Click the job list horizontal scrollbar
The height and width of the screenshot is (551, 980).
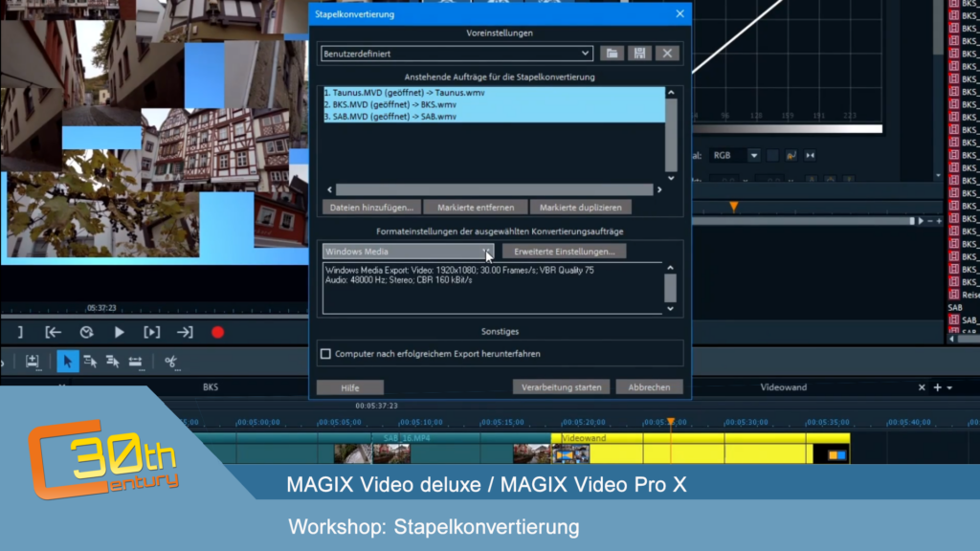click(x=494, y=189)
